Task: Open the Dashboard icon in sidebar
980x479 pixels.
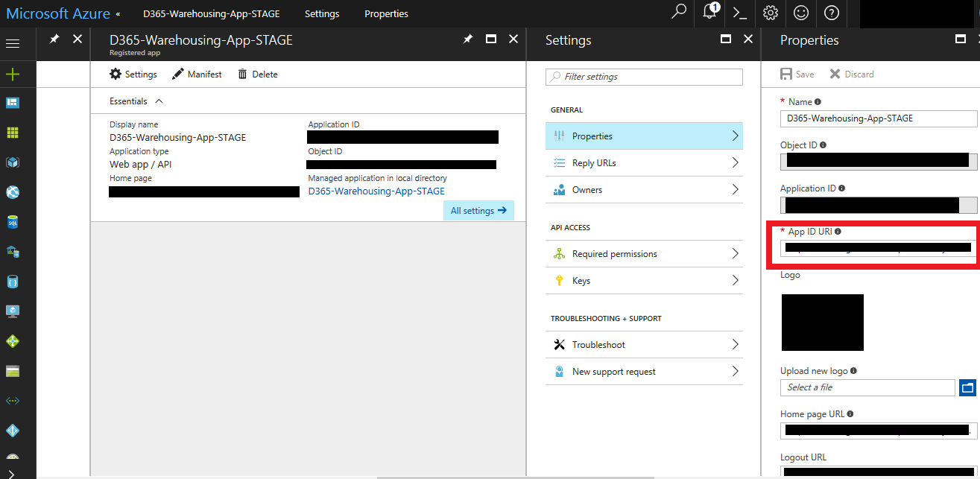Action: (13, 102)
